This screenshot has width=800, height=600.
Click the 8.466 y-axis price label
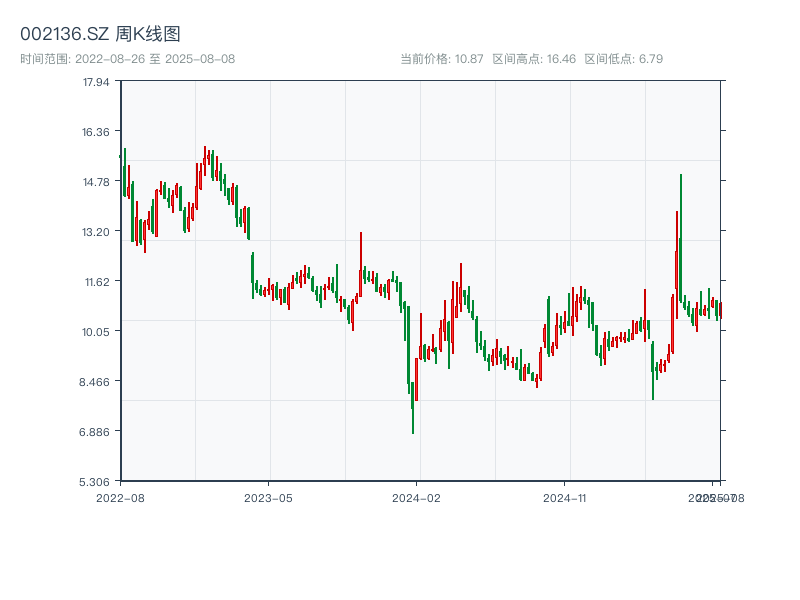click(x=96, y=382)
